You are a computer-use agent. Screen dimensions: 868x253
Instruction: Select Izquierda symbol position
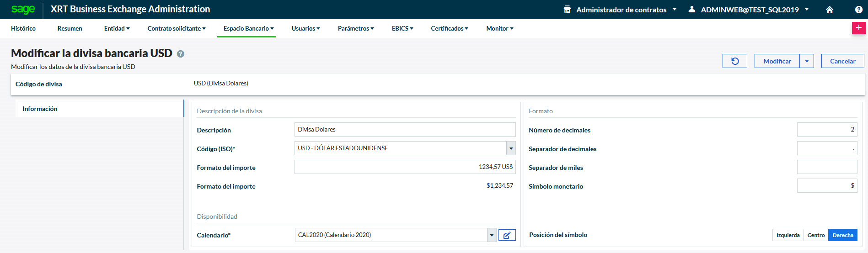[x=788, y=235]
